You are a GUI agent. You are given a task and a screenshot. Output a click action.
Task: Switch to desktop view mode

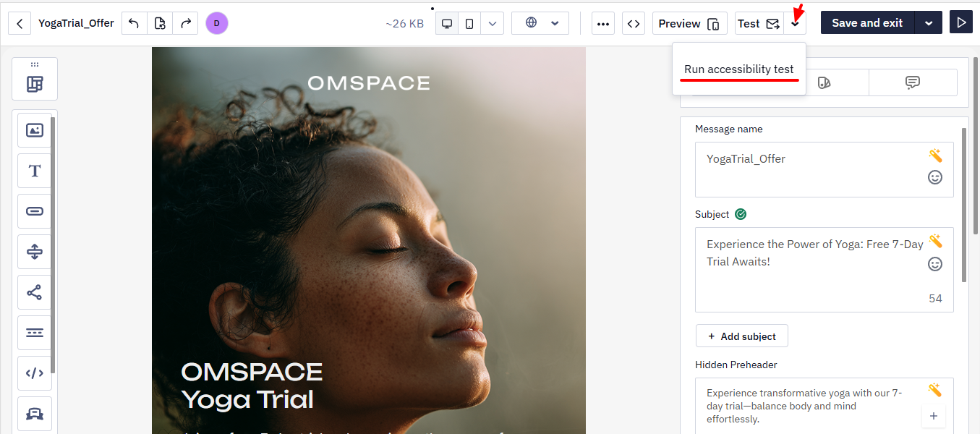[x=447, y=23]
